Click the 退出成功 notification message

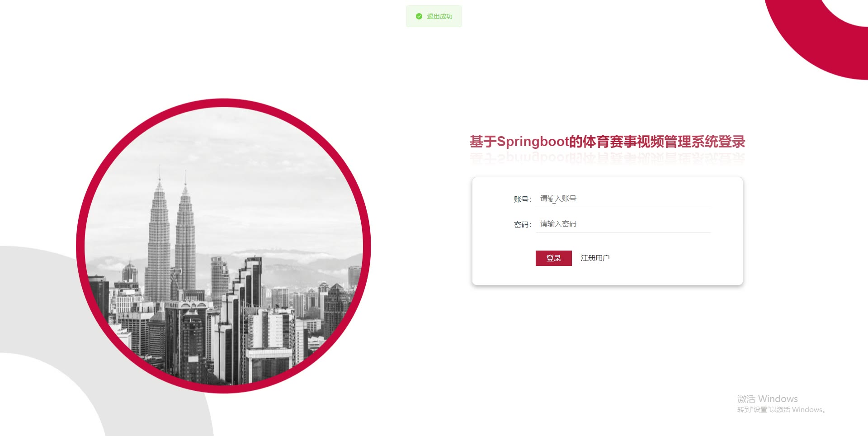tap(434, 16)
